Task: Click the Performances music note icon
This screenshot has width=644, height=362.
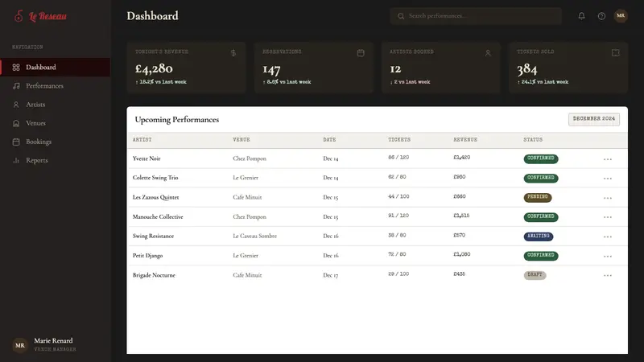Action: pos(16,86)
